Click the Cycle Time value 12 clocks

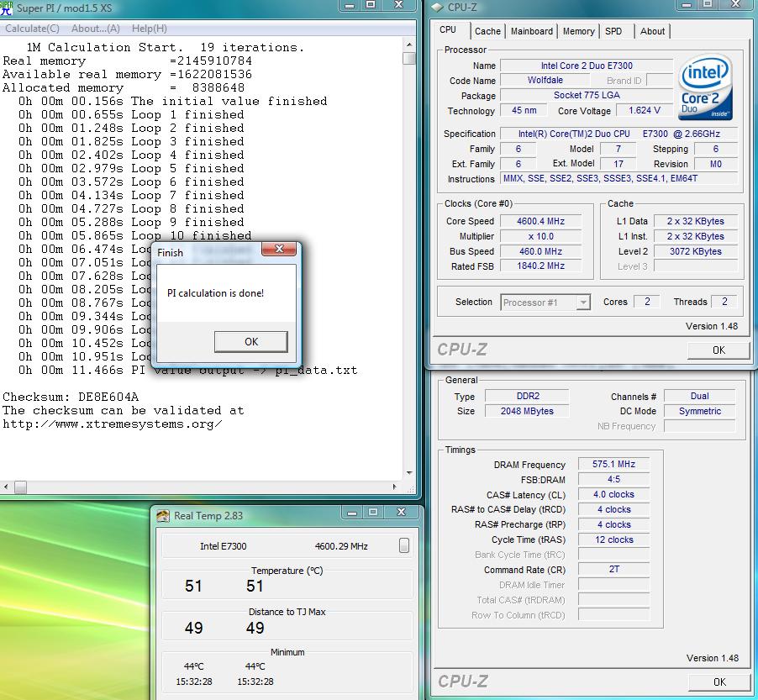613,539
